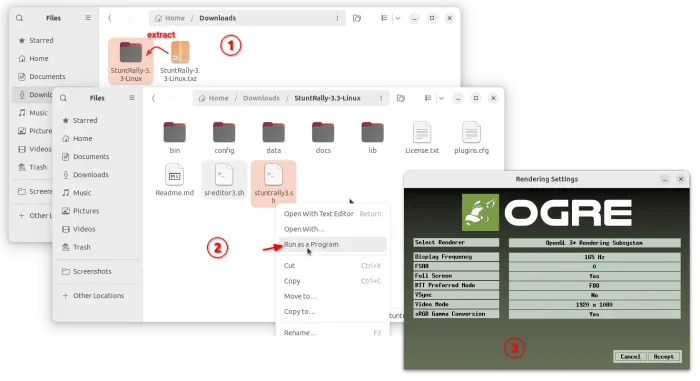Toggle sRGB Gamma Conversion value Yes
Screen dimensions: 700x381
tap(594, 314)
